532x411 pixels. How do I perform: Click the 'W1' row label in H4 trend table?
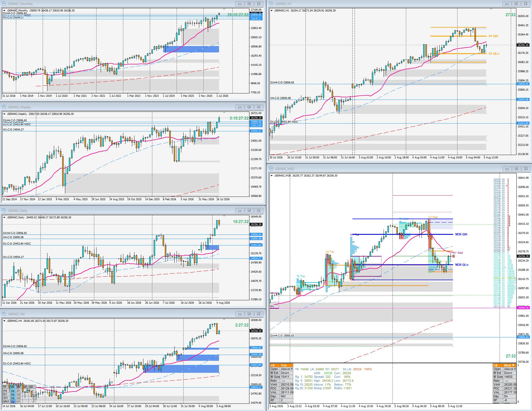coord(6,398)
